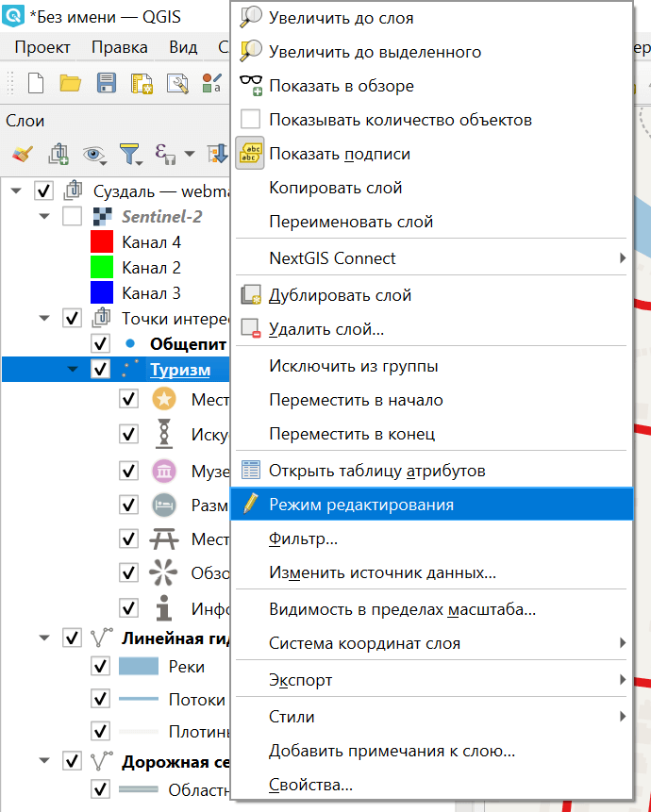Toggle the Дорожная сеть layer checkbox
Image resolution: width=651 pixels, height=812 pixels.
(x=72, y=761)
